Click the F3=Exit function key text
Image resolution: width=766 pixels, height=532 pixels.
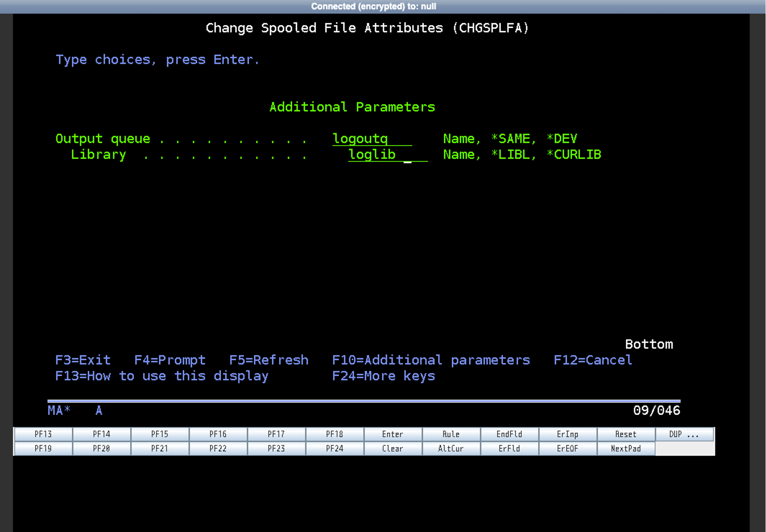pos(83,360)
